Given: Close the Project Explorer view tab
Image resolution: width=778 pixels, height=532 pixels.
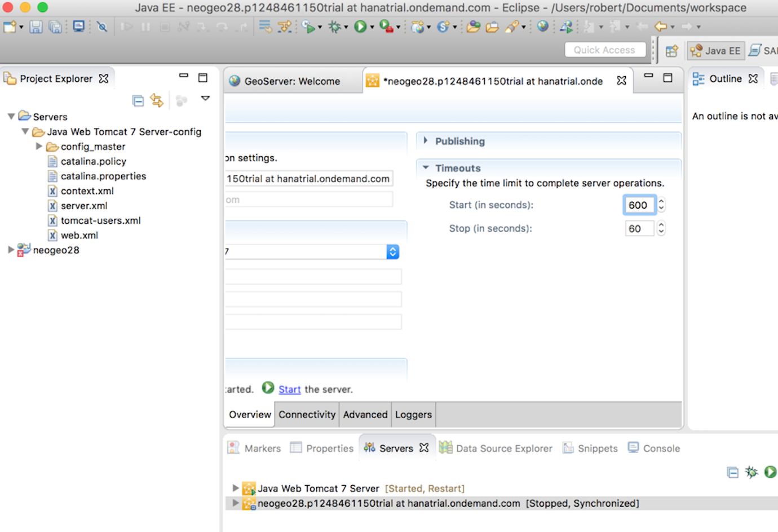Looking at the screenshot, I should click(104, 79).
